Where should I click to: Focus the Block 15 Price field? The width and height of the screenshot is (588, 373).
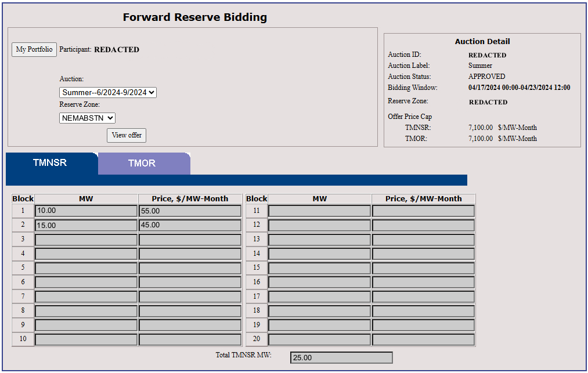[x=423, y=268]
